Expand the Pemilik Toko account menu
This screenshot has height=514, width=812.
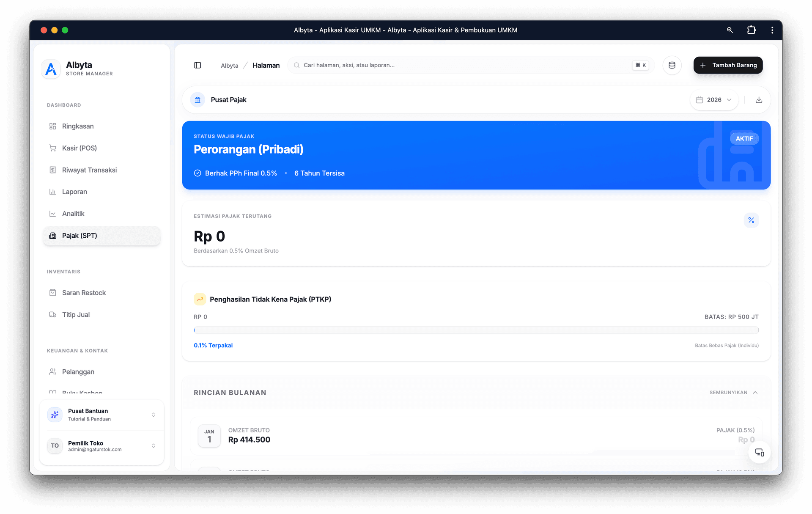101,446
